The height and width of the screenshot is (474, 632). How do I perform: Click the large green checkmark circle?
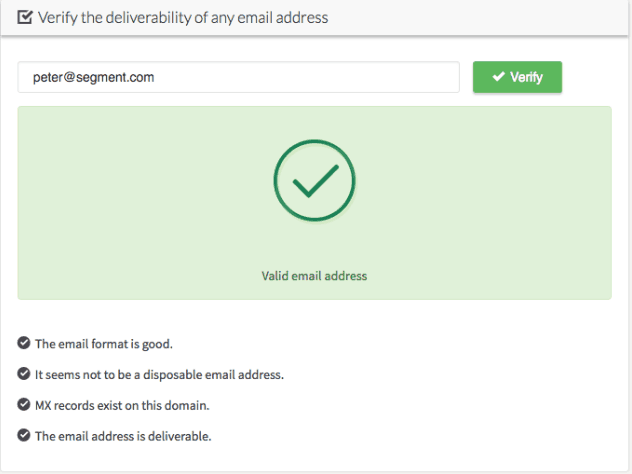pyautogui.click(x=314, y=180)
